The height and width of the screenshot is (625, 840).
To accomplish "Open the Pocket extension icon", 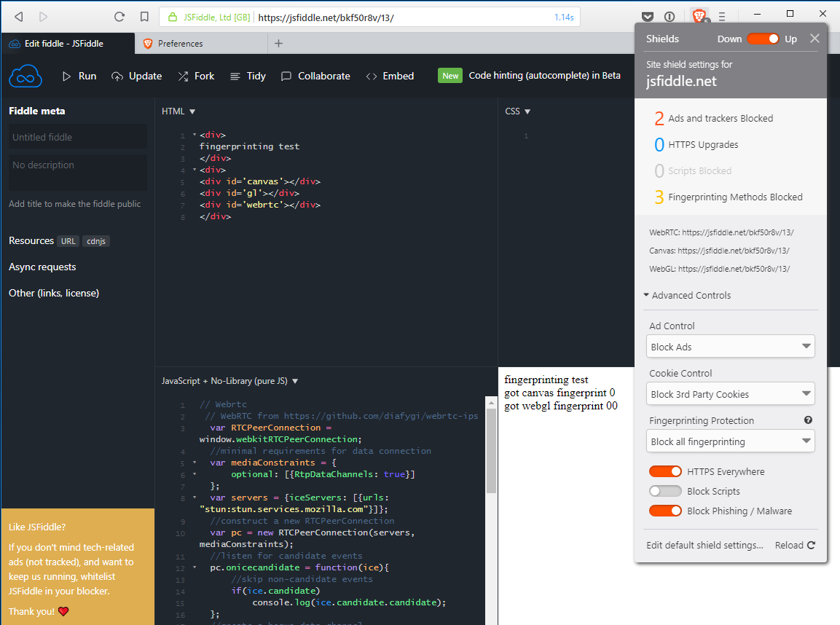I will point(648,17).
